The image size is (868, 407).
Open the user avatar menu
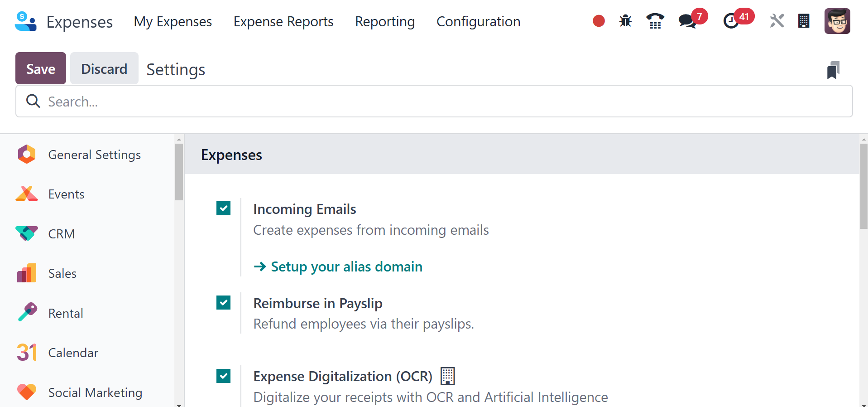[837, 21]
